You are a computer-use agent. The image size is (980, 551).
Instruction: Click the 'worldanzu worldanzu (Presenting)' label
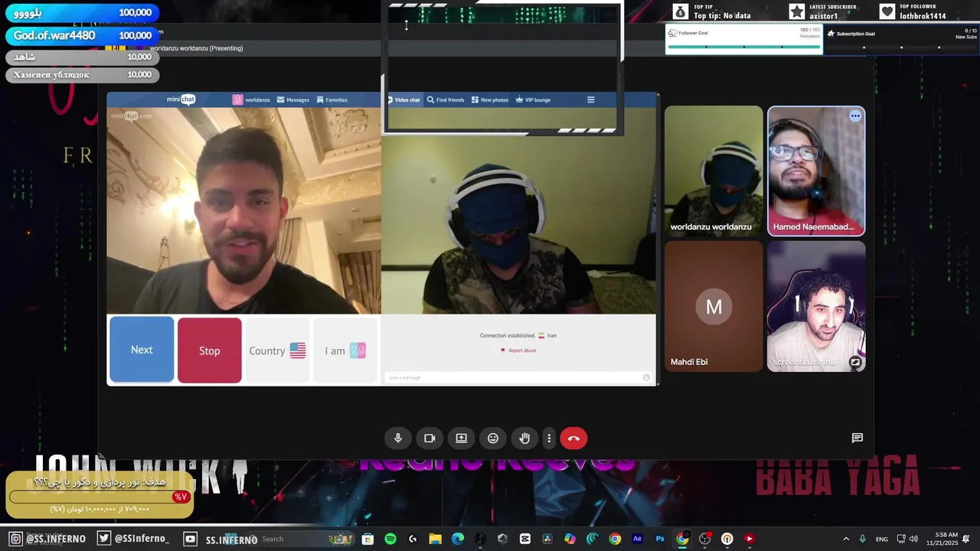196,48
